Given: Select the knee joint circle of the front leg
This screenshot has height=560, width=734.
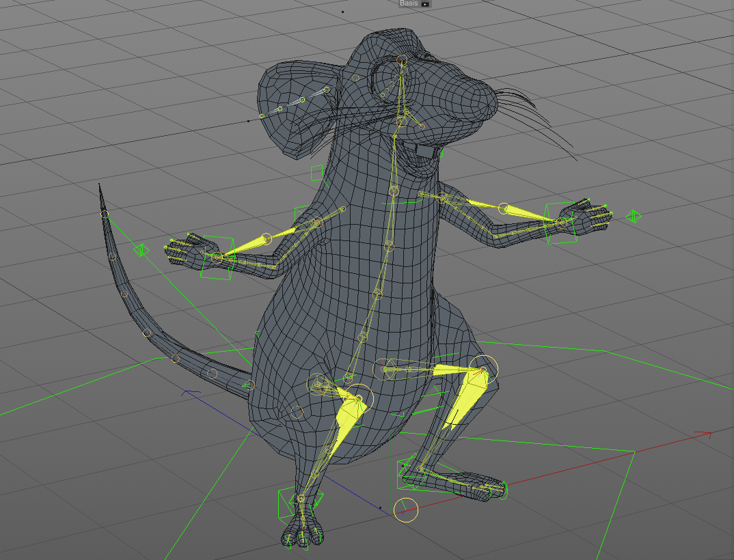Looking at the screenshot, I should (359, 398).
